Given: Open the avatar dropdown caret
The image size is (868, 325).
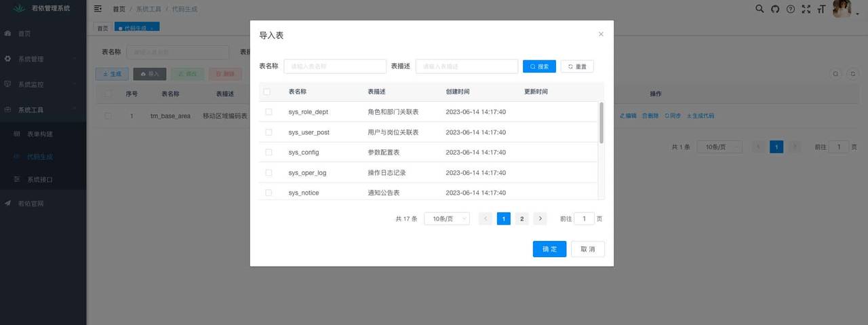Looking at the screenshot, I should (x=858, y=13).
